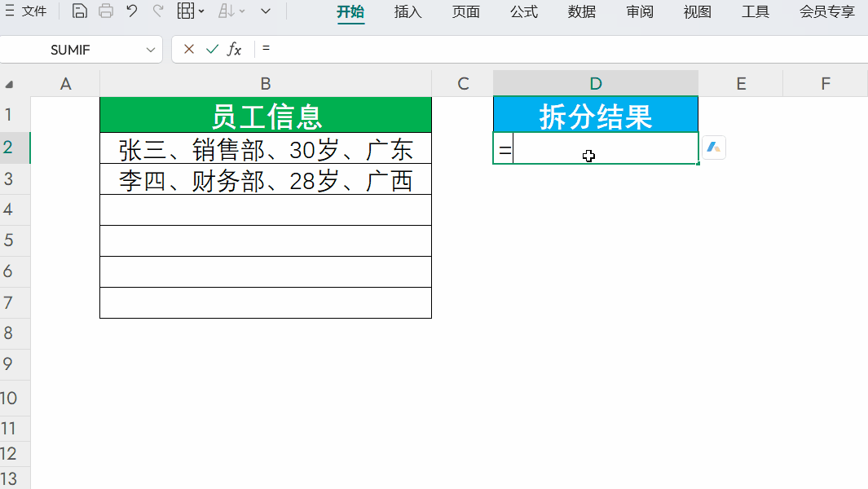The width and height of the screenshot is (868, 489).
Task: Click the Save icon in the quick toolbar
Action: 79,11
